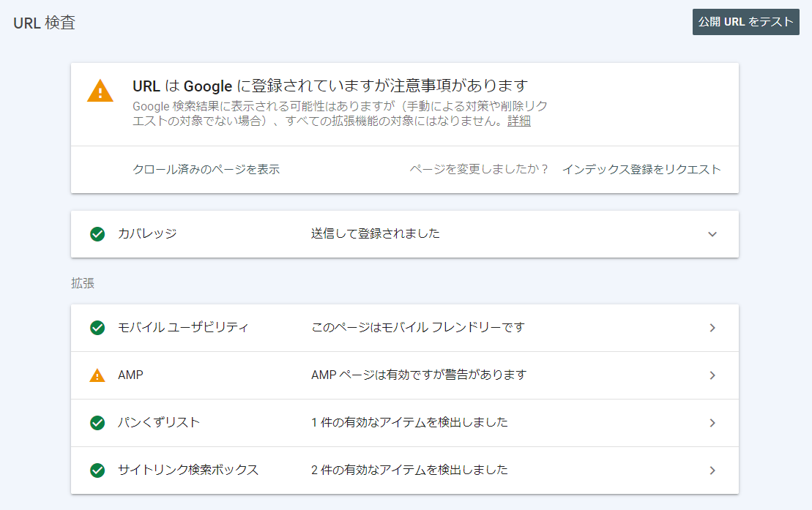Click ページを変更しましたか？ text
Viewport: 812px width, 510px height.
point(479,169)
